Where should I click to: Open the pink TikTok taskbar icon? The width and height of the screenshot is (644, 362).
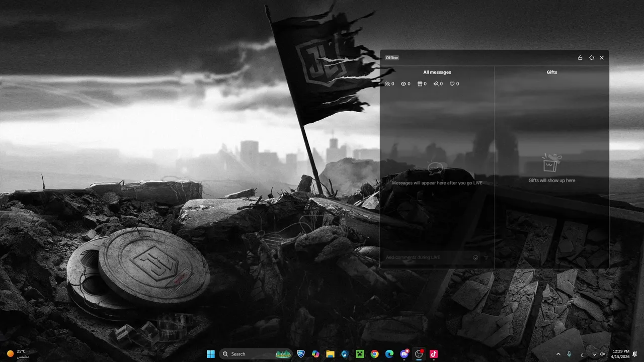click(x=433, y=354)
